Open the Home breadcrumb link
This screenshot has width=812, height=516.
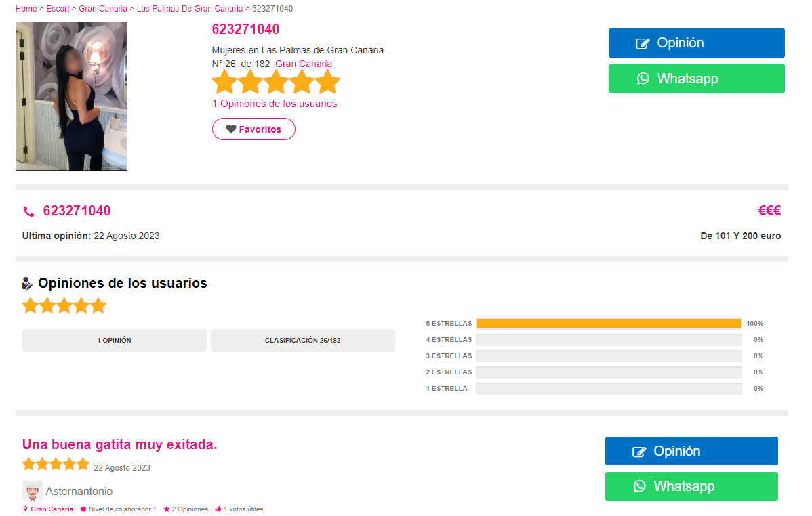coord(26,9)
